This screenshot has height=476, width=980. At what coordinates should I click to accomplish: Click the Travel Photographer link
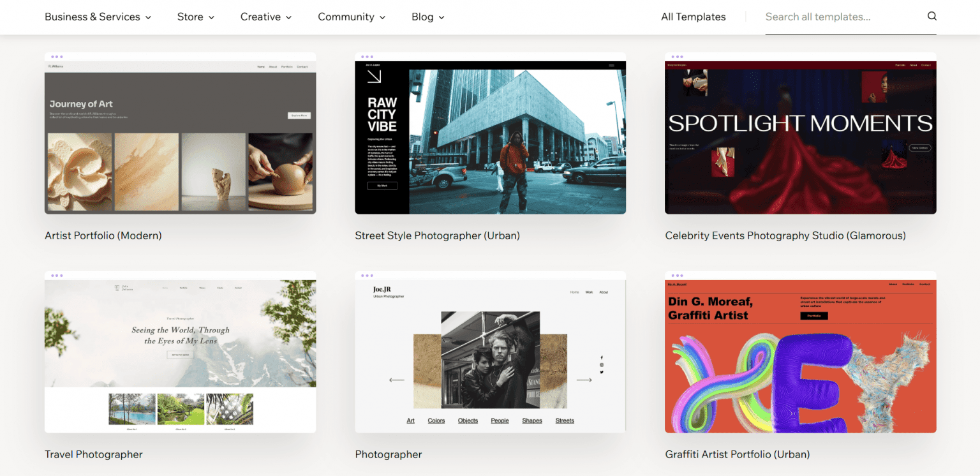(93, 454)
